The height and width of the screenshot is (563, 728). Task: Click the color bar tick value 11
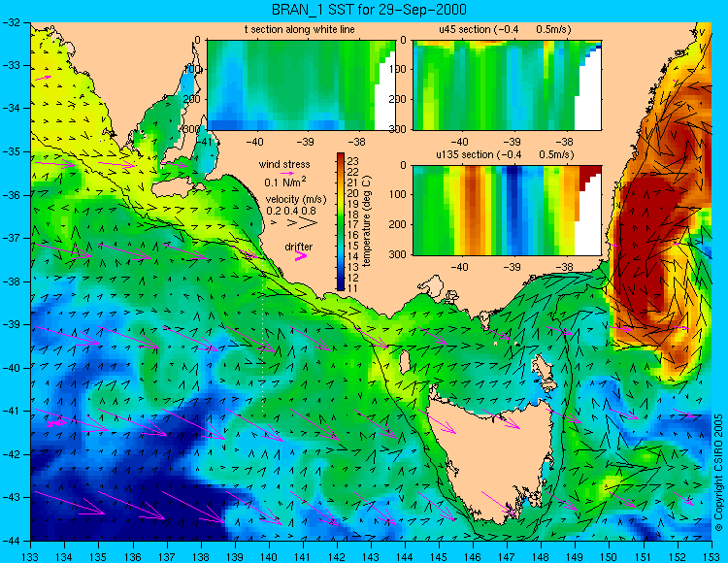coord(353,288)
